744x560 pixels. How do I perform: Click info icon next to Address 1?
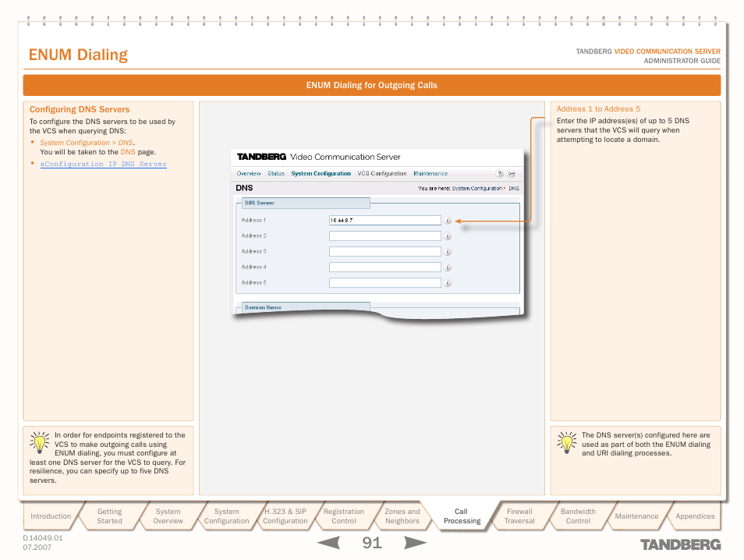(447, 221)
